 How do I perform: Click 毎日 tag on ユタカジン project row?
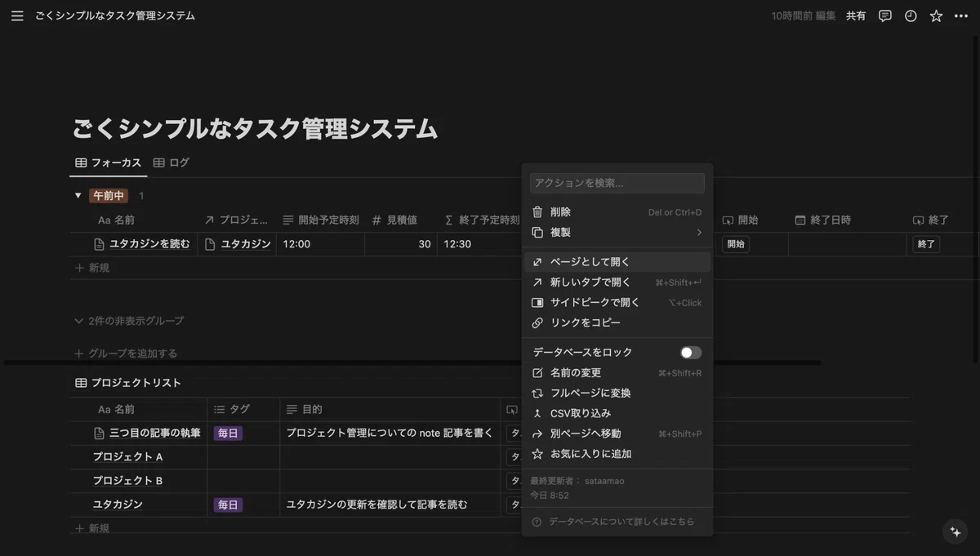coord(228,505)
